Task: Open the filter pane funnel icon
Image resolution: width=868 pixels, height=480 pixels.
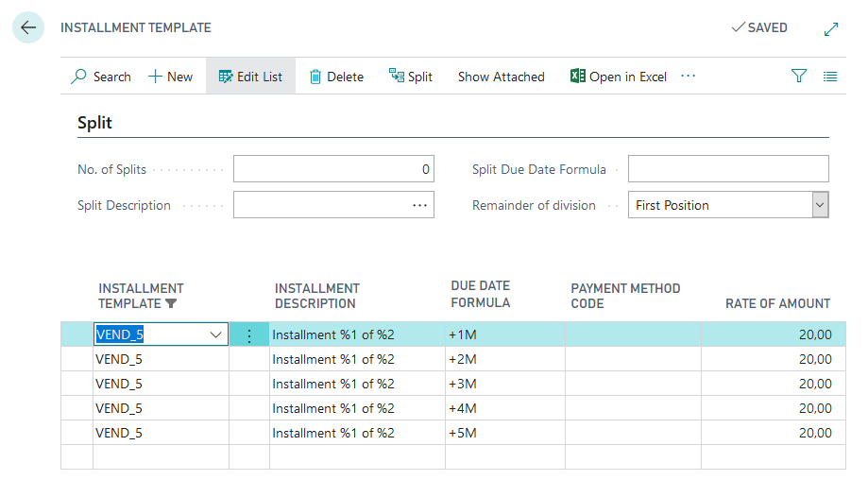Action: 799,77
